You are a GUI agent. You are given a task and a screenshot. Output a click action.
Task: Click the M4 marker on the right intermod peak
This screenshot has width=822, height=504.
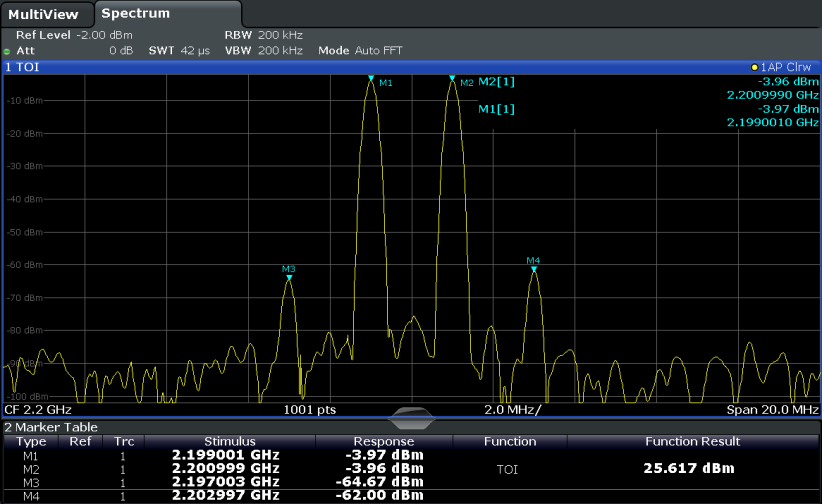pyautogui.click(x=534, y=269)
